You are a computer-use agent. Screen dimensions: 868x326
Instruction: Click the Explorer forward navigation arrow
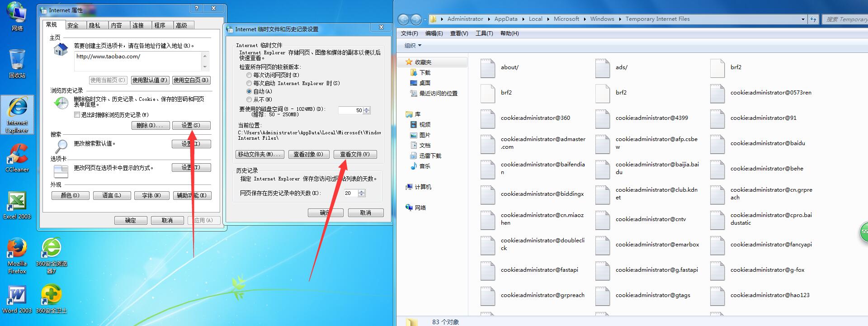pos(416,19)
